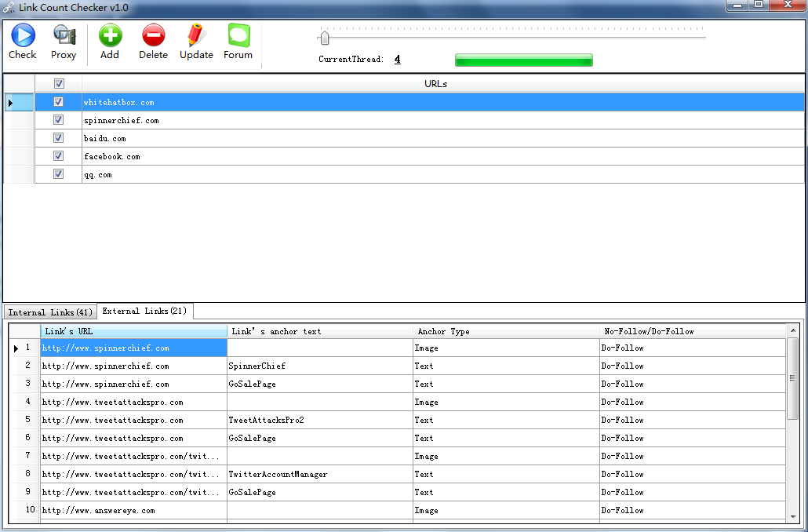808x532 pixels.
Task: Open Proxy settings icon
Action: (64, 35)
